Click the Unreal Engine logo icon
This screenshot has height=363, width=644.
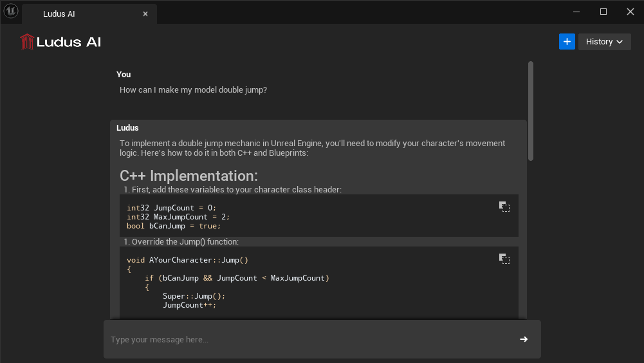tap(11, 11)
